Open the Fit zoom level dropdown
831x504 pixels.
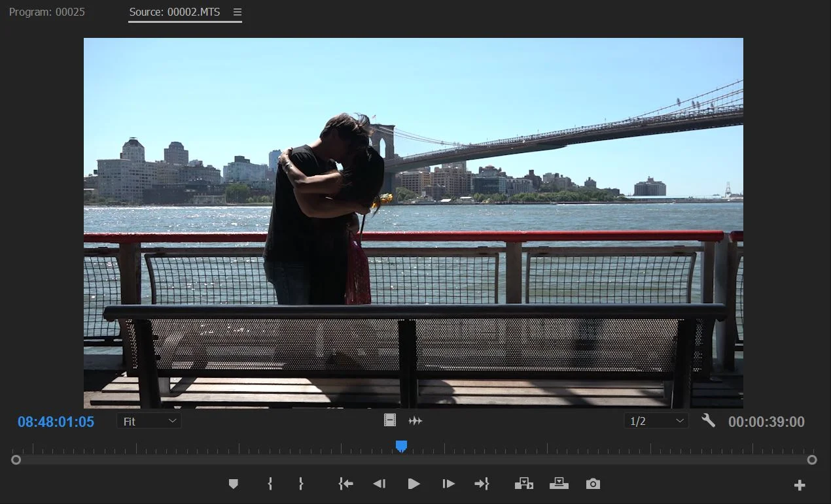coord(149,421)
